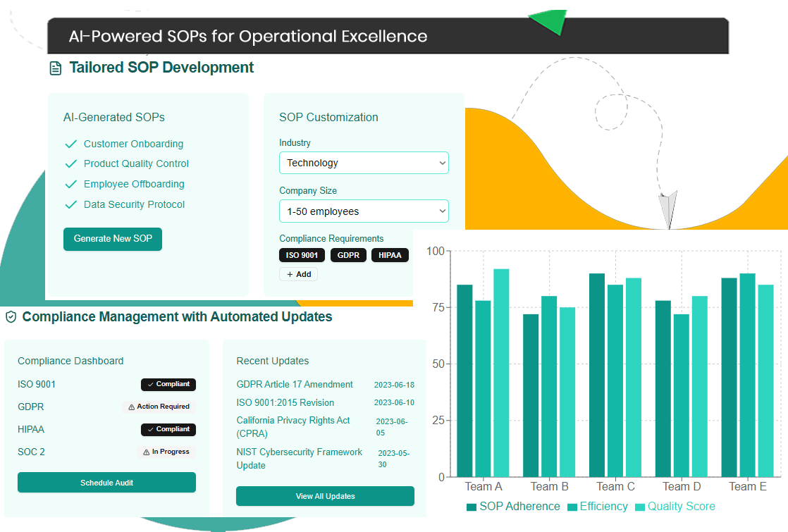Open the Industry dropdown showing Technology
The width and height of the screenshot is (788, 532).
pos(364,163)
